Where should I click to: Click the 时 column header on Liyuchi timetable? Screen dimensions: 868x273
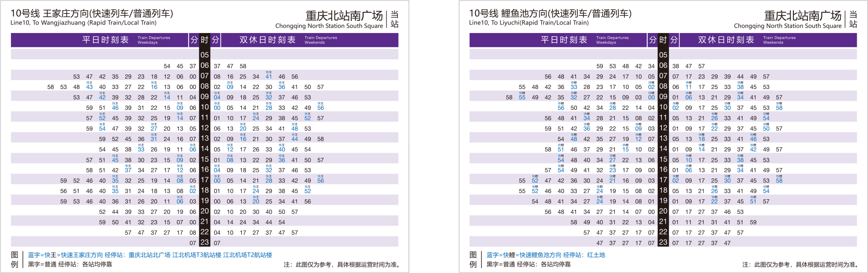click(x=663, y=40)
